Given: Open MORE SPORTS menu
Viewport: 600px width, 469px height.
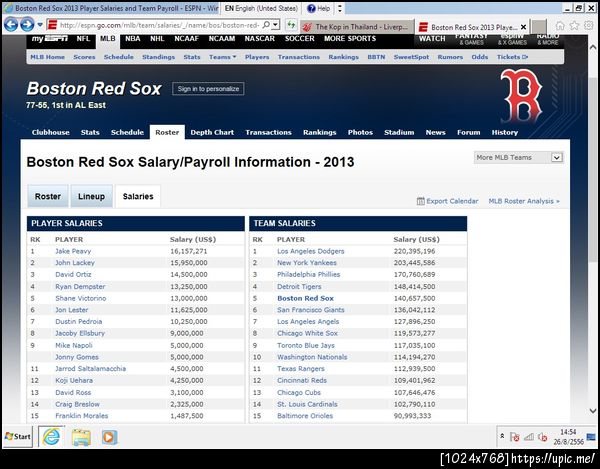Looking at the screenshot, I should [350, 39].
